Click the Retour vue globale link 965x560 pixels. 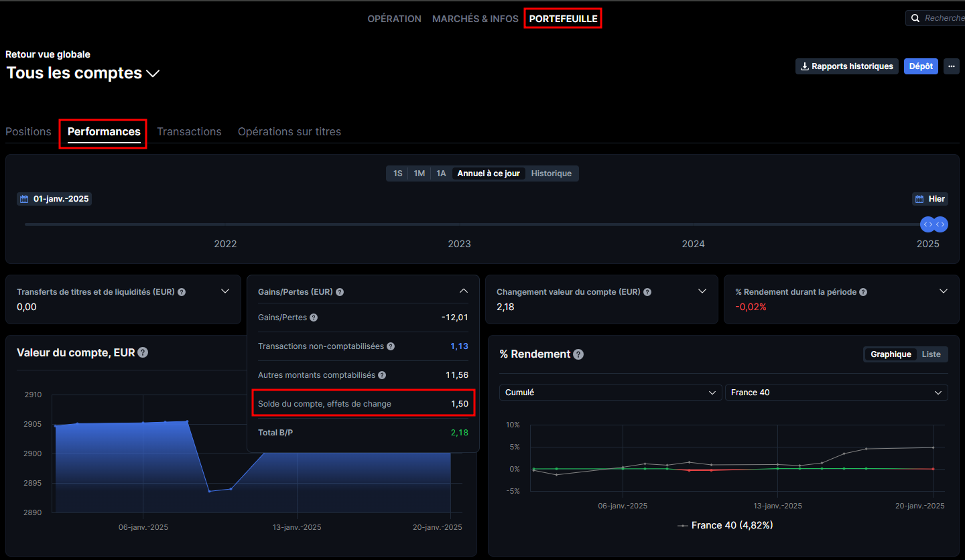48,54
